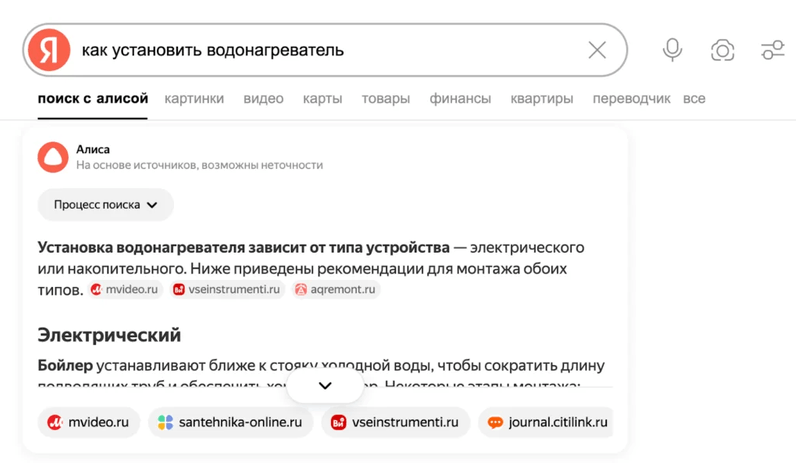
Task: Click the Alisa assistant avatar icon
Action: [x=53, y=157]
